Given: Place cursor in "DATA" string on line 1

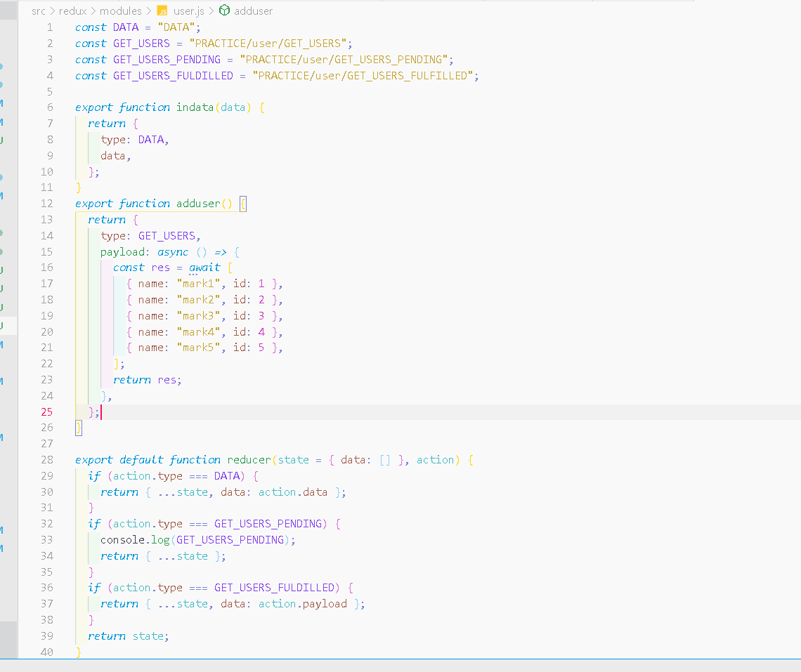Looking at the screenshot, I should (176, 27).
